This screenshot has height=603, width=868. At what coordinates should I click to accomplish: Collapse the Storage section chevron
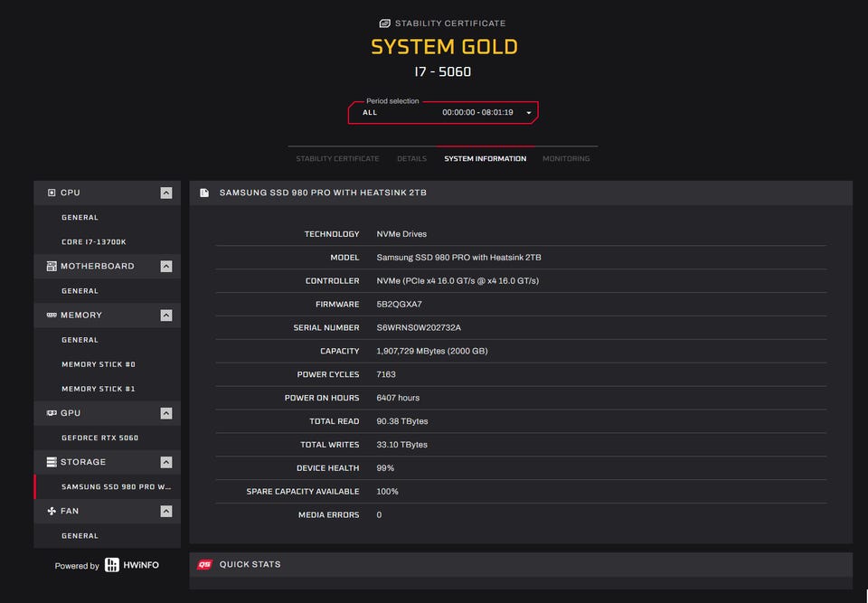coord(165,462)
